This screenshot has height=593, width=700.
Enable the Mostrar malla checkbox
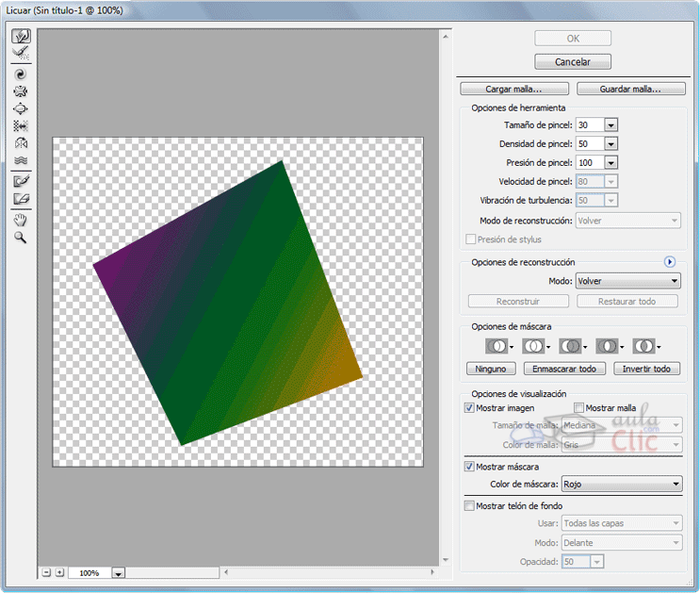[578, 408]
